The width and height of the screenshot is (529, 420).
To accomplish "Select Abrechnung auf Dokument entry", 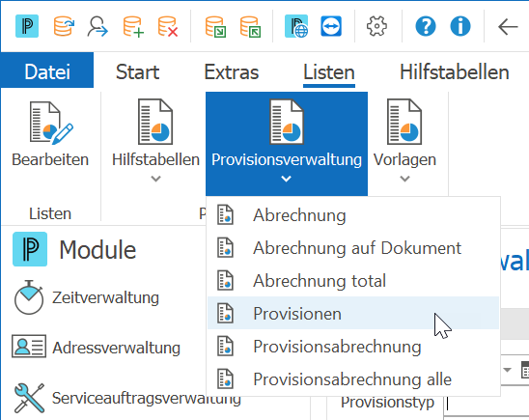I will pos(353,248).
